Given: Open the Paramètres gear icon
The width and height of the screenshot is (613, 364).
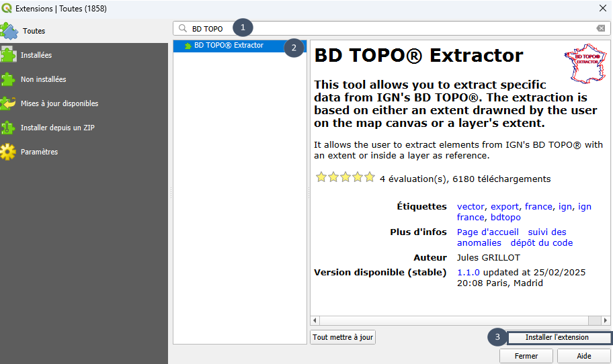Looking at the screenshot, I should (x=8, y=152).
